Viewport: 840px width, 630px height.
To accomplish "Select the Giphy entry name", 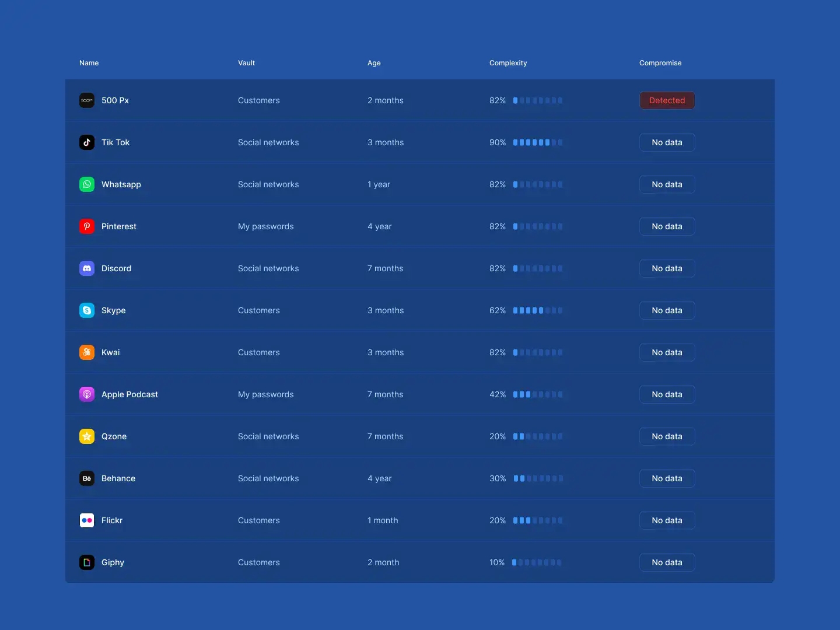I will click(113, 562).
